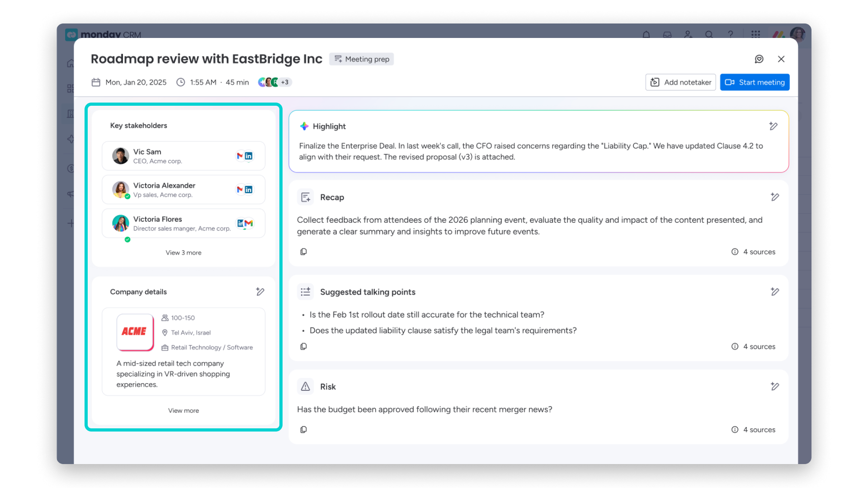The image size is (868, 488).
Task: Open the apps grid switcher icon
Action: click(x=755, y=34)
